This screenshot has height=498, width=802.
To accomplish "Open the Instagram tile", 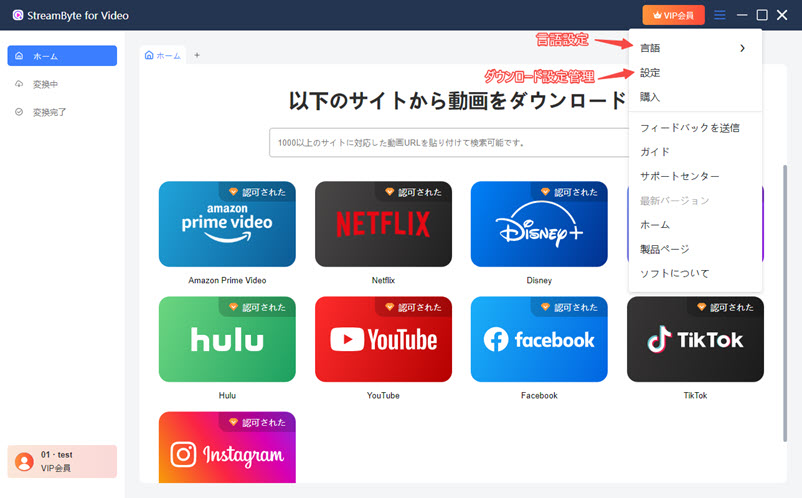I will coord(227,447).
